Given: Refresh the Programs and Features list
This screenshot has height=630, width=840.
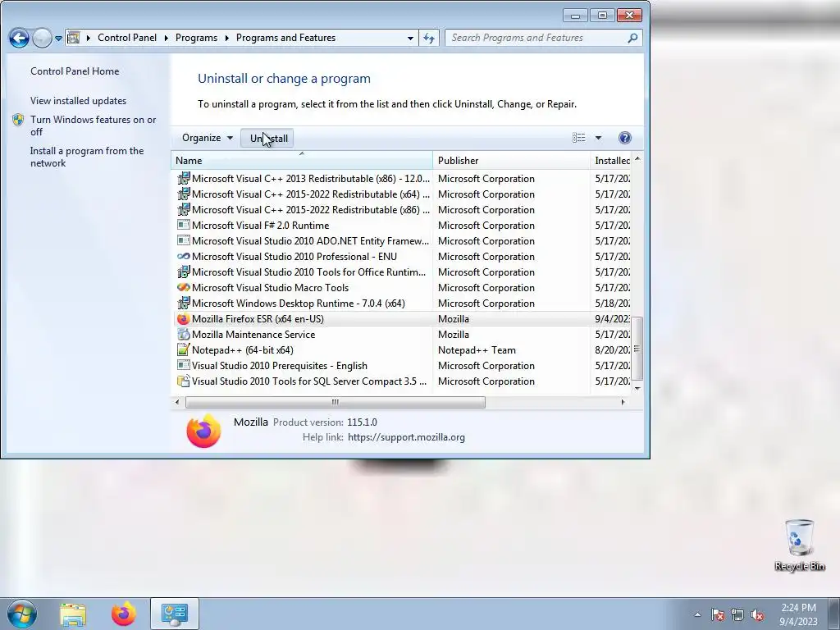Looking at the screenshot, I should (x=429, y=38).
